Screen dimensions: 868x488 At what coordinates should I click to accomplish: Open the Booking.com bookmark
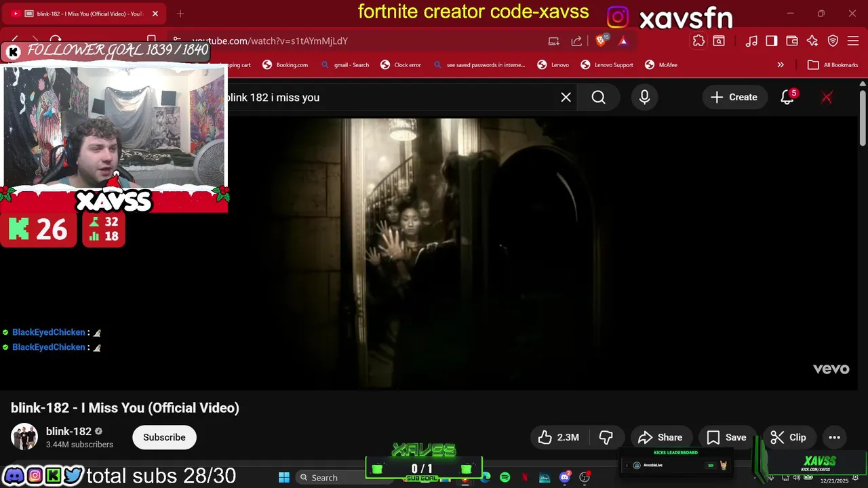pos(285,65)
